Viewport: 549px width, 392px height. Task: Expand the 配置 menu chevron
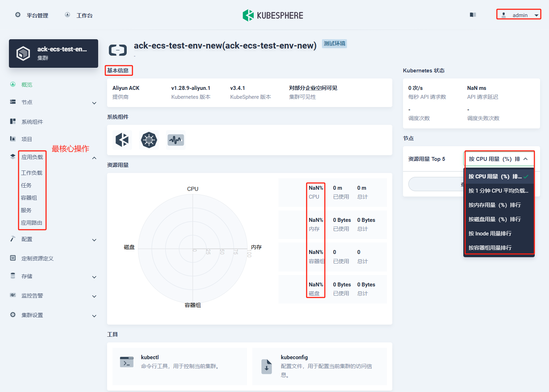point(94,240)
